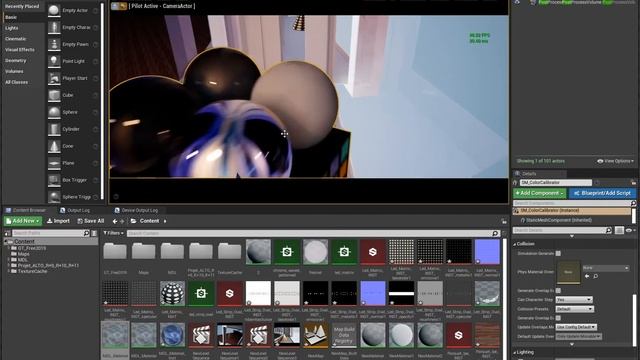Go back with the Content Browser left arrow

(115, 221)
